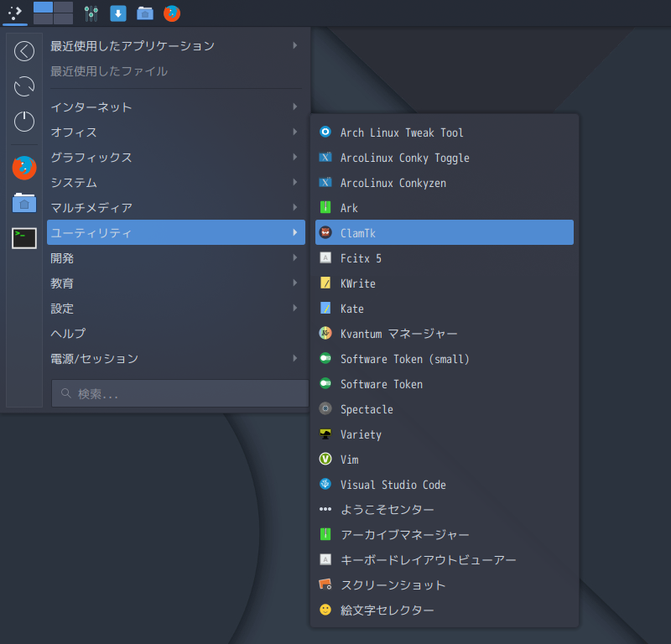Click the ArcoLinux Conkyzen icon
The image size is (671, 644).
(x=325, y=182)
